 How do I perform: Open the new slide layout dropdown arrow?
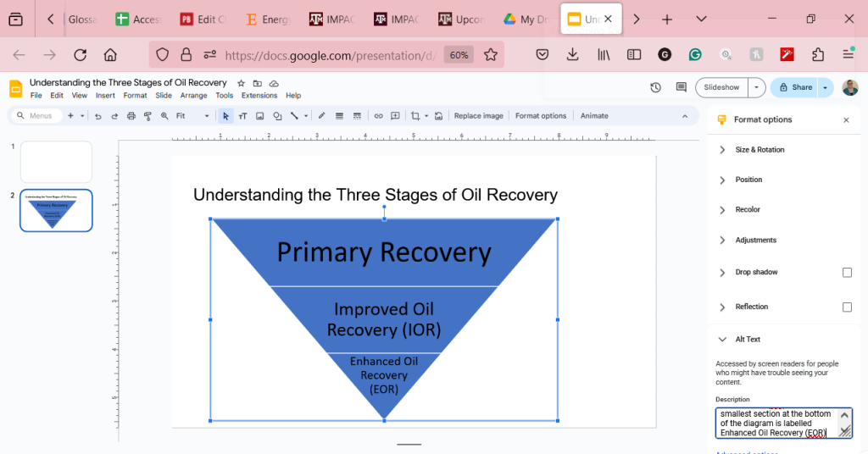click(x=82, y=116)
